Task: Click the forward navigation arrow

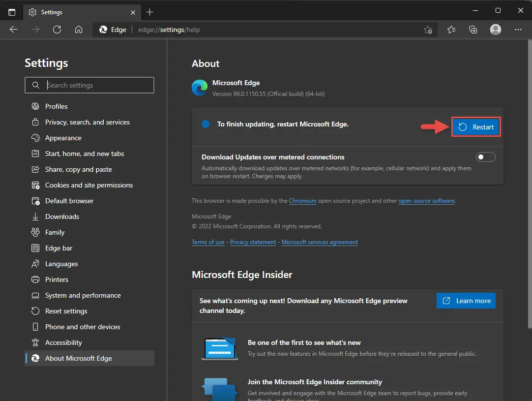Action: pos(35,30)
